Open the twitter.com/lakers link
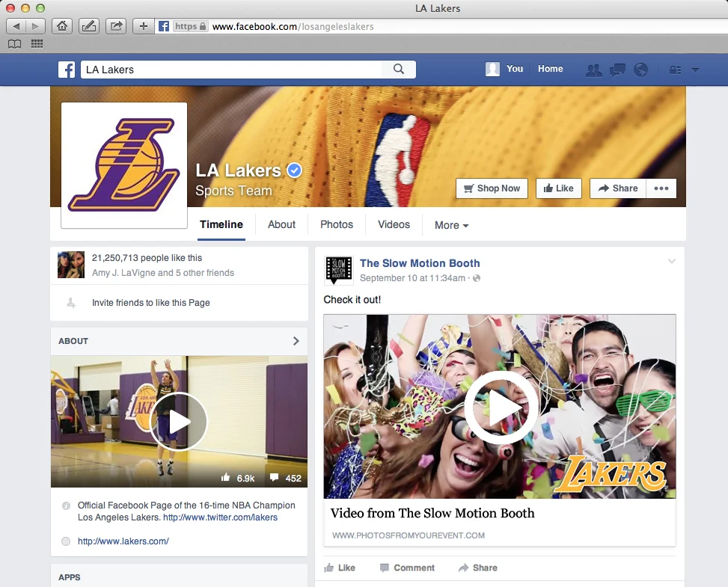 point(220,517)
